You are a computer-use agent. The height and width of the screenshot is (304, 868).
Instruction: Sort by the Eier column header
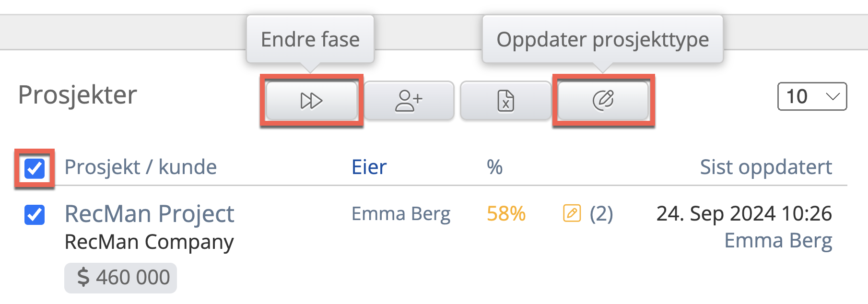click(x=369, y=167)
